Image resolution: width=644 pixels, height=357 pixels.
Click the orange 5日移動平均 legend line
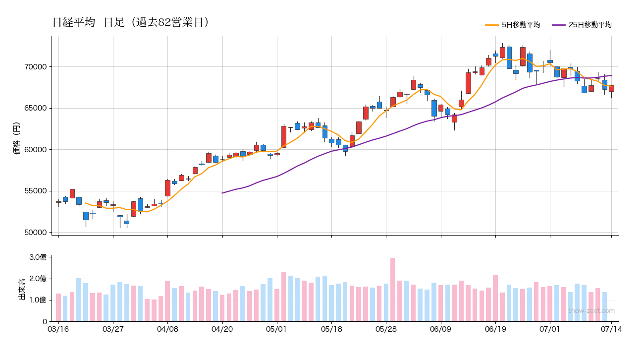pos(491,25)
